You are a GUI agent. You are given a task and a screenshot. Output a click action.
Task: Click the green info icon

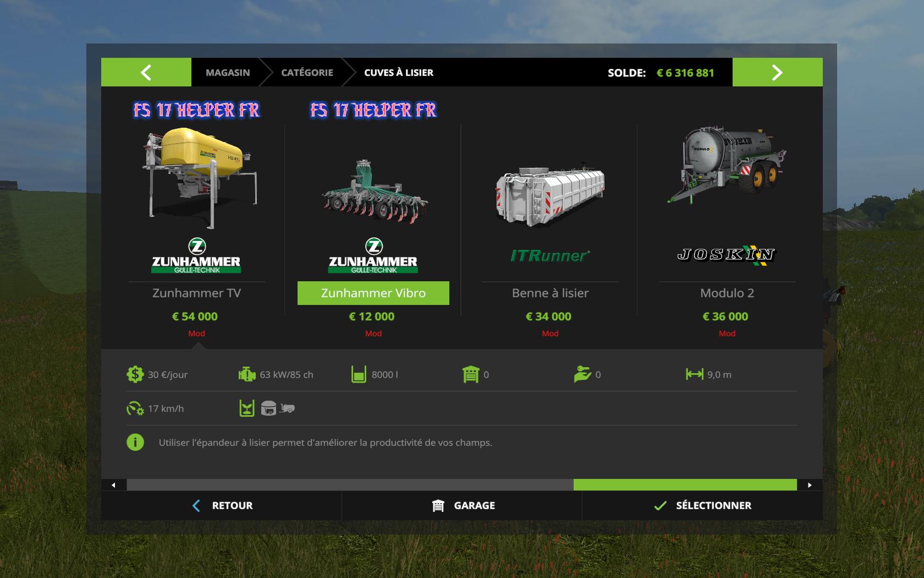click(x=135, y=442)
